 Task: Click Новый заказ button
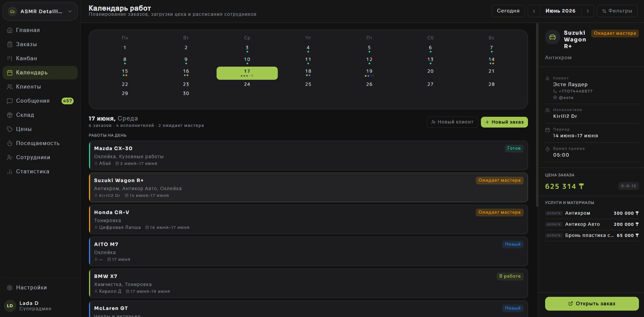tap(504, 122)
